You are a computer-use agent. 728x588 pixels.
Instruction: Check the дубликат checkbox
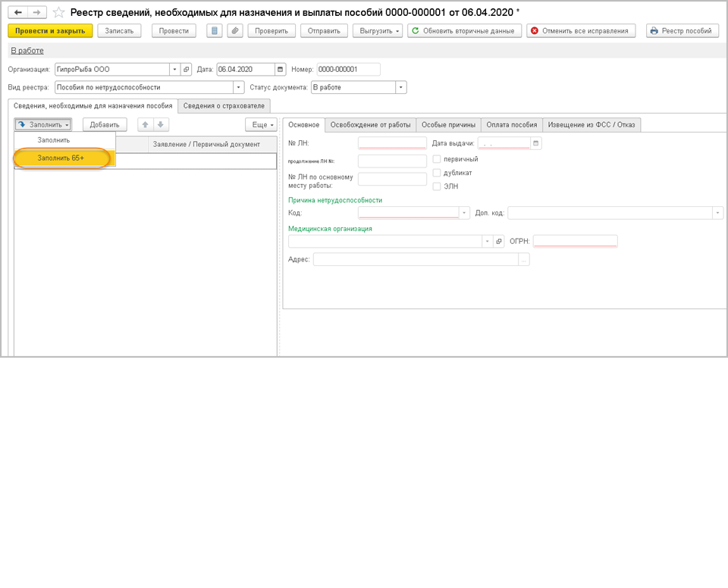click(437, 173)
